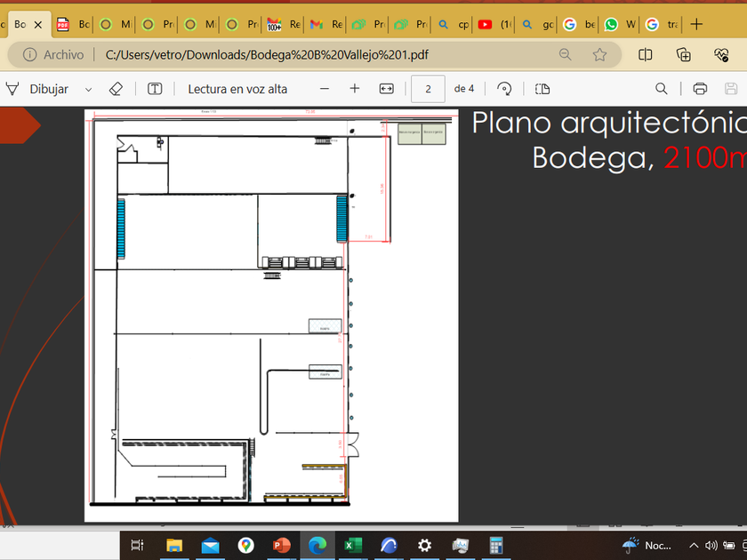Print the PDF document
The image size is (747, 560).
point(700,89)
